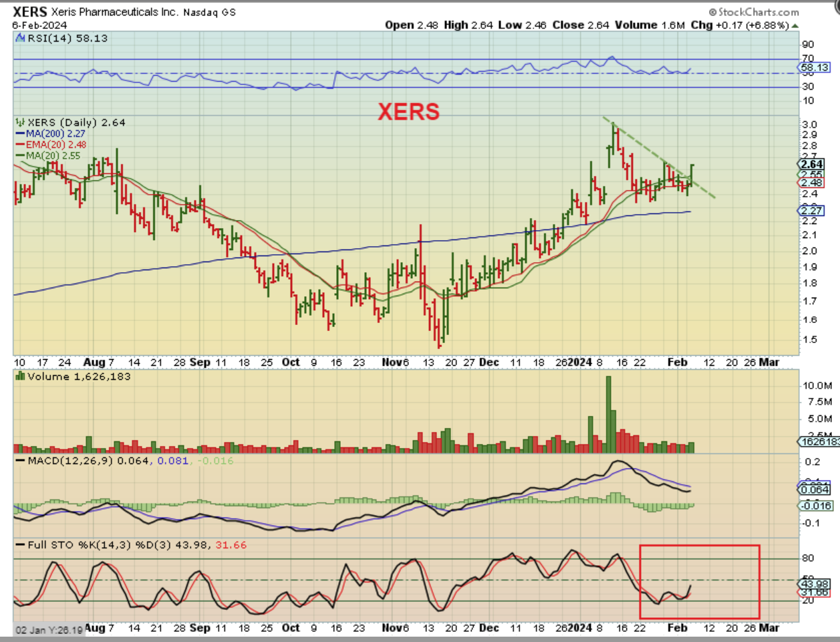Click the 2024 label on the price chart axis
The image size is (840, 642).
[x=579, y=362]
